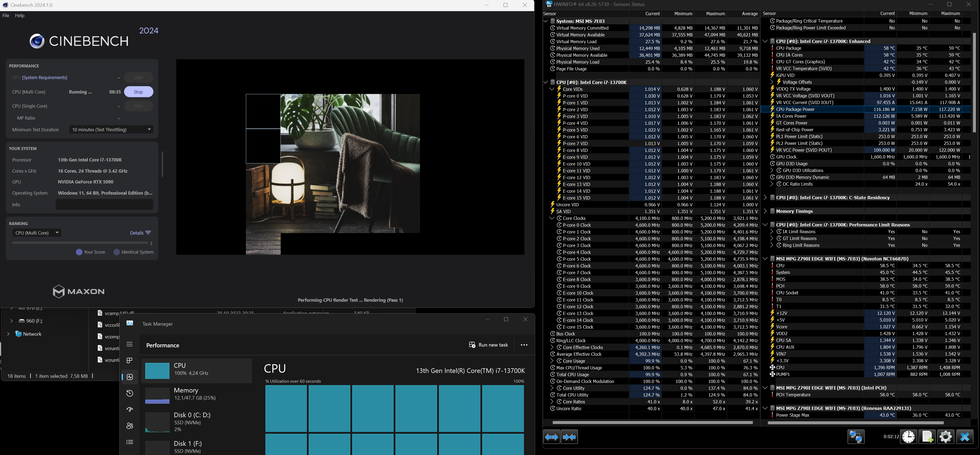Open the Cinebench Help menu
The width and height of the screenshot is (980, 455).
[x=20, y=15]
